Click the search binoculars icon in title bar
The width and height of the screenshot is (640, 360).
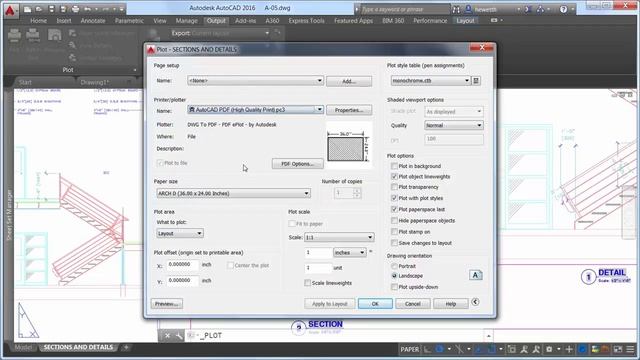coord(456,9)
